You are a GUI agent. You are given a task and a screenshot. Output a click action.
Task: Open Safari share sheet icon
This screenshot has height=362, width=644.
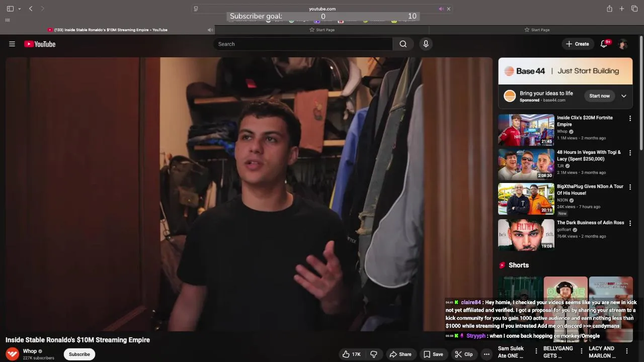point(609,9)
